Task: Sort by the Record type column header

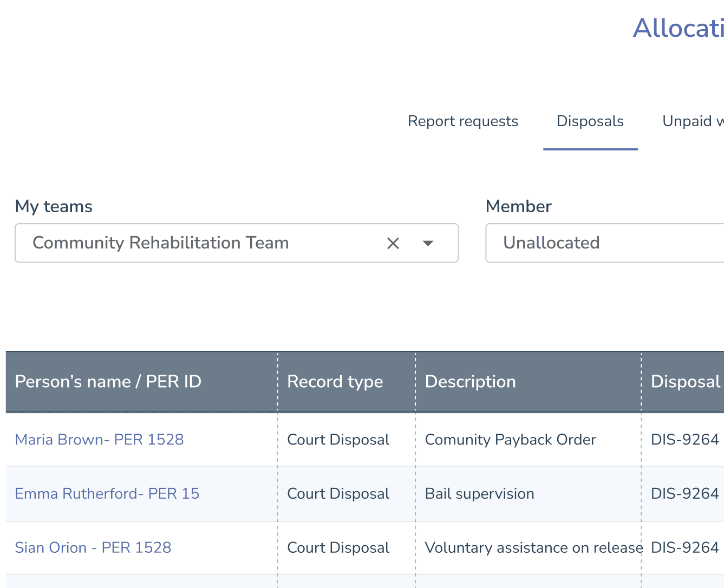Action: coord(335,382)
